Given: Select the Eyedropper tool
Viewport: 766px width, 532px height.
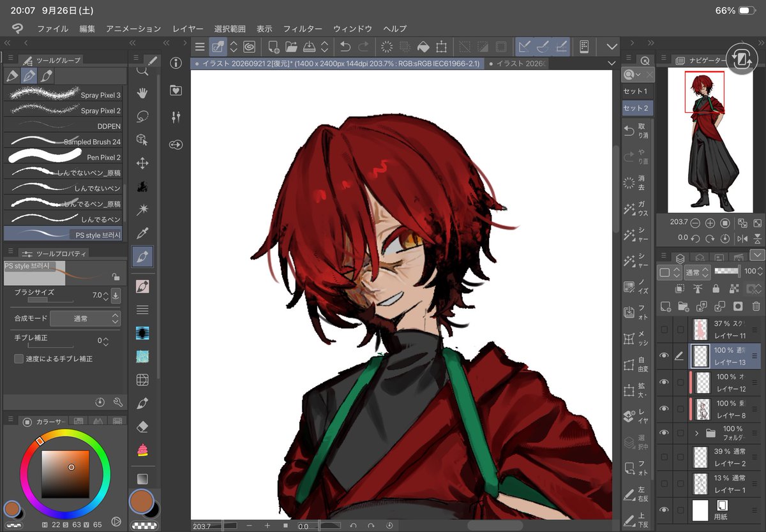Looking at the screenshot, I should point(142,233).
